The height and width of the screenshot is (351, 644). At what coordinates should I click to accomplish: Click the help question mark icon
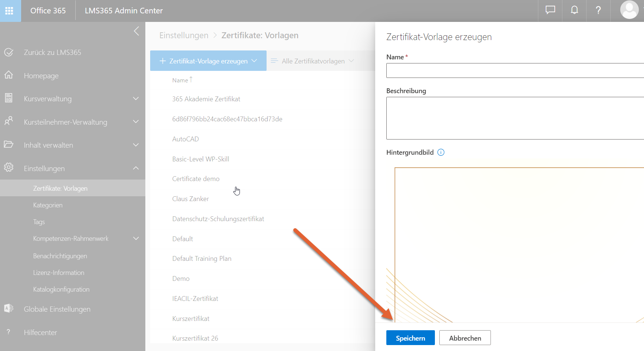pyautogui.click(x=598, y=10)
